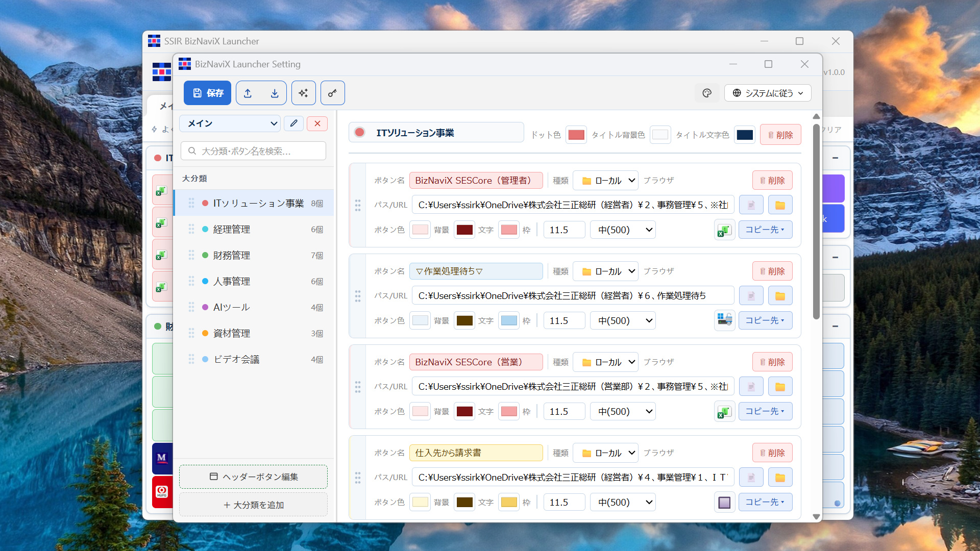Click folder picker icon for SESCore（管理者） path

780,205
